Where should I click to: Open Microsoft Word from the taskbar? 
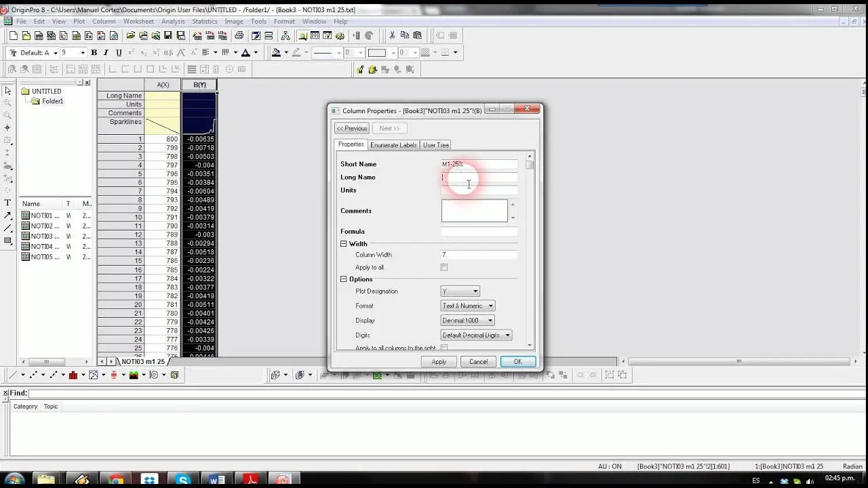tap(217, 480)
